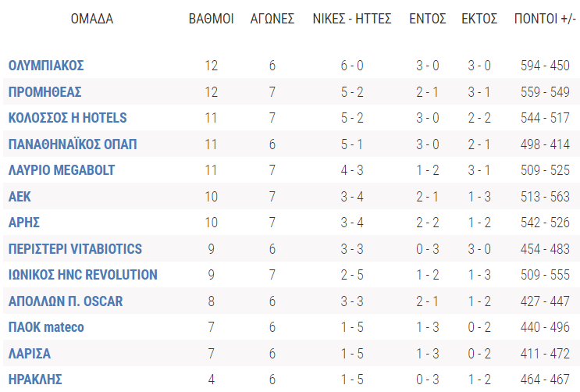
Task: Select the ΠΟΝΤΟΙ +/- column header
Action: (x=545, y=20)
